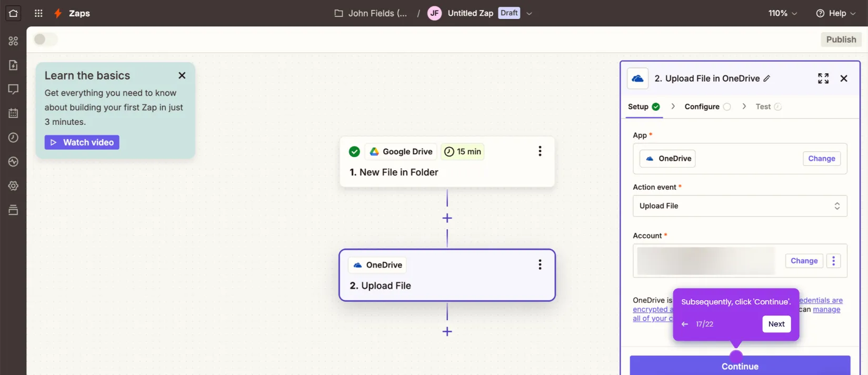Add a step below Upload File
This screenshot has height=375, width=868.
coord(447,331)
